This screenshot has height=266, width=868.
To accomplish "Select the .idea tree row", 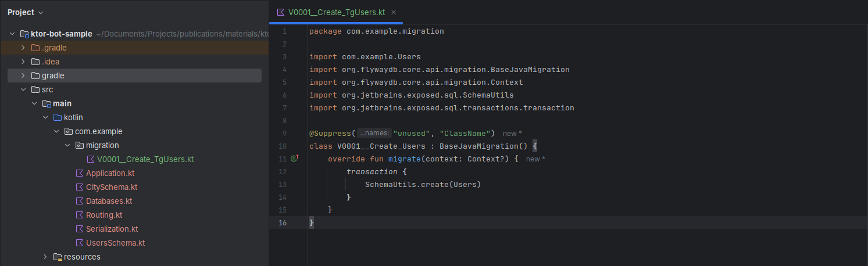I will [134, 62].
